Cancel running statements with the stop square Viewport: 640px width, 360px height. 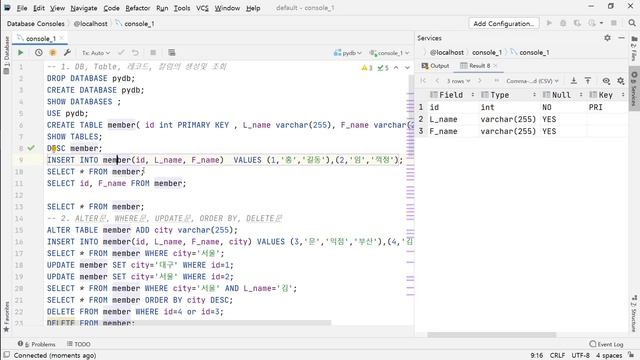(x=153, y=53)
